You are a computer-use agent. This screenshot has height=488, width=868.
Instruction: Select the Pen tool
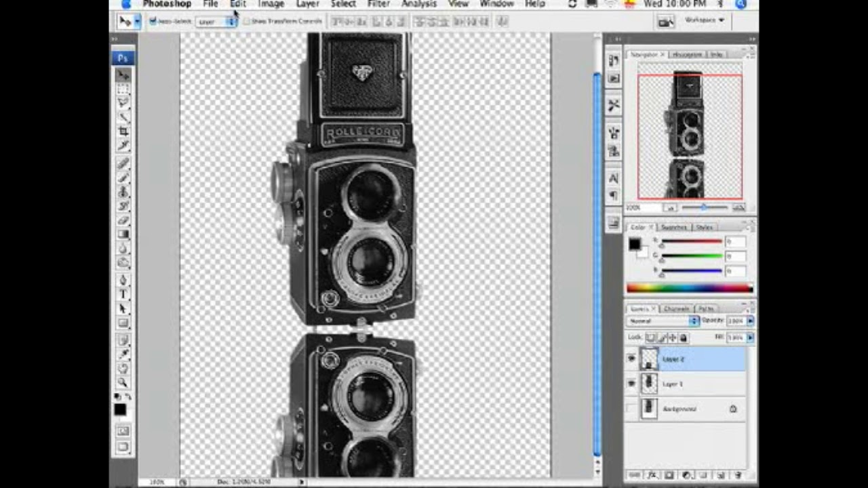click(x=123, y=280)
